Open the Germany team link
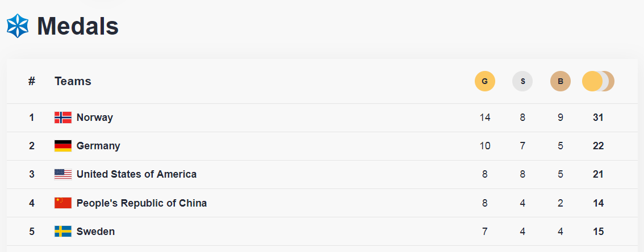Screen dimensions: 644x252 click(98, 146)
